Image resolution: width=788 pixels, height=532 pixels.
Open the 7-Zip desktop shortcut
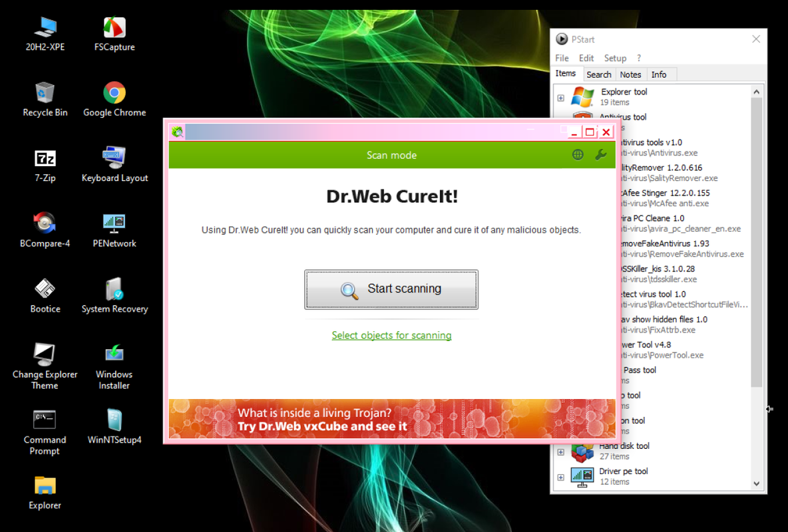45,166
